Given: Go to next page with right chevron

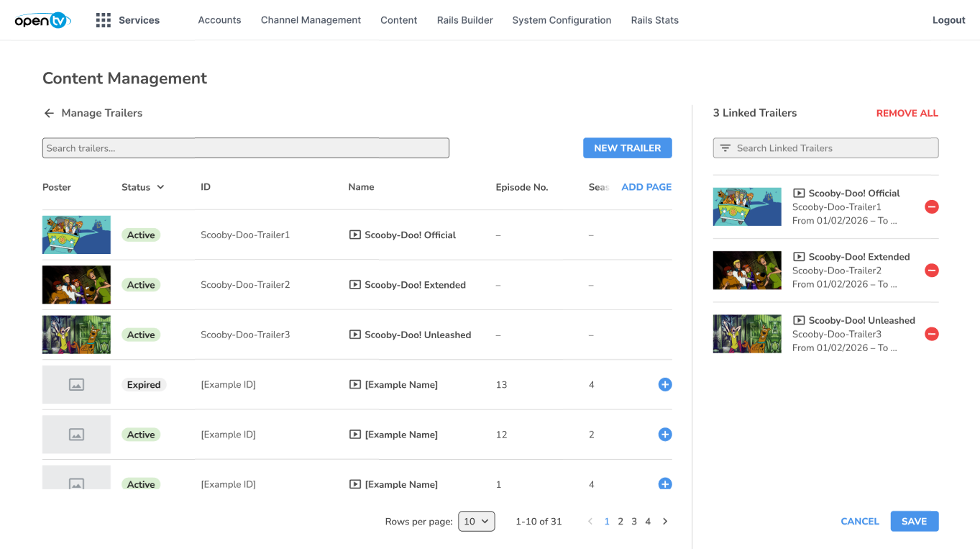Looking at the screenshot, I should point(665,522).
